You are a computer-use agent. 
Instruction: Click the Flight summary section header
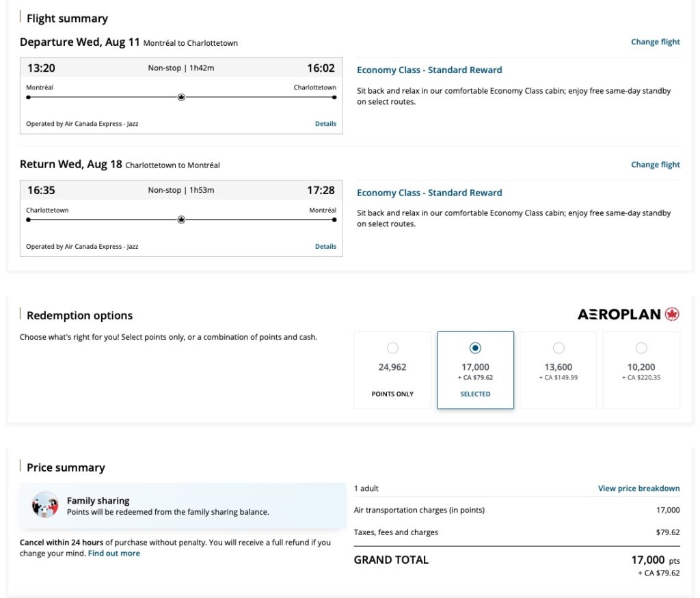pos(66,18)
